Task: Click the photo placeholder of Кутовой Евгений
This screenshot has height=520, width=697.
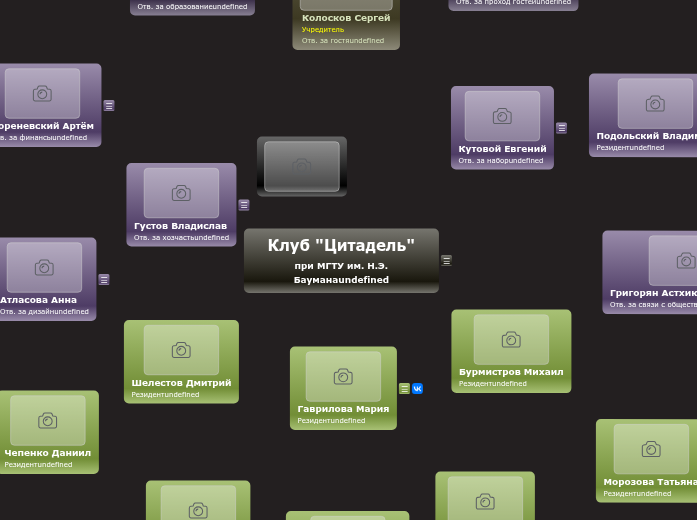Action: (502, 116)
